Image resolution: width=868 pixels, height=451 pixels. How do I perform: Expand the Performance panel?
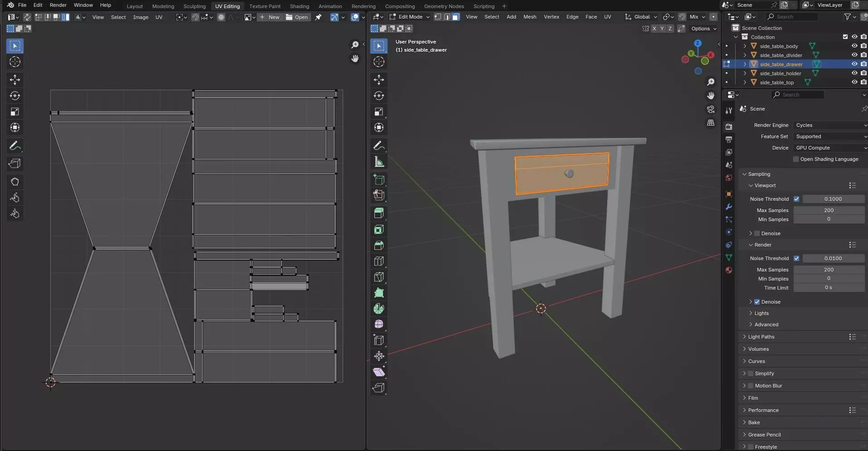[x=763, y=410]
